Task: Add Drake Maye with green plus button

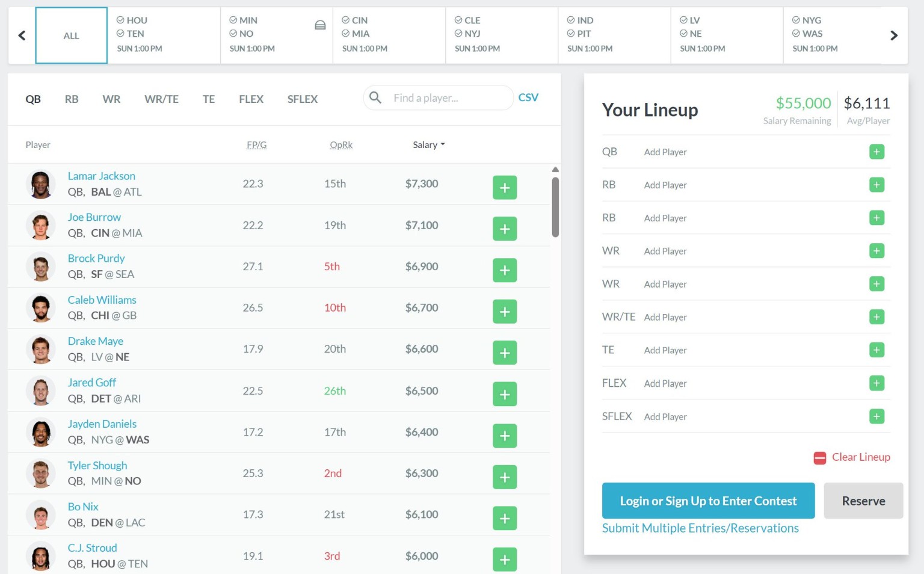Action: pyautogui.click(x=505, y=353)
